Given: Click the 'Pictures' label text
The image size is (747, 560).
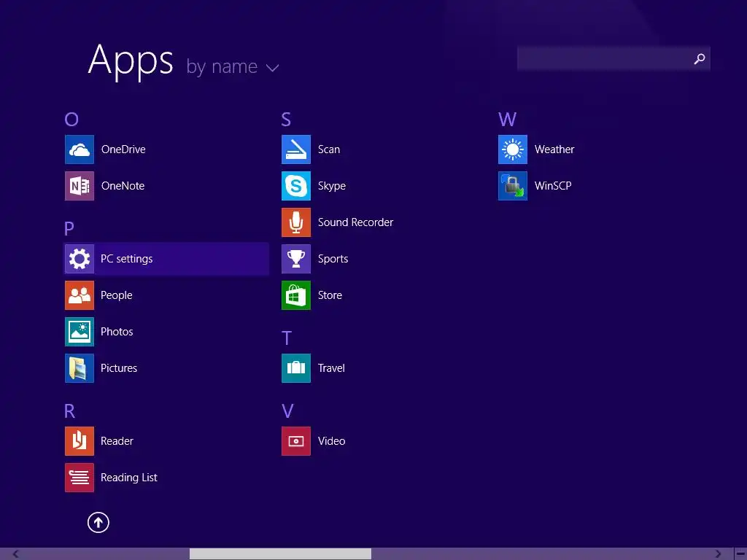Looking at the screenshot, I should coord(119,368).
